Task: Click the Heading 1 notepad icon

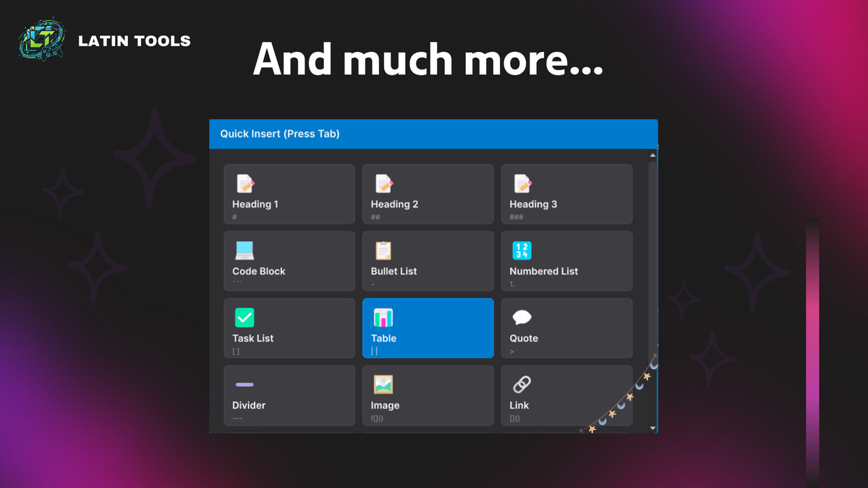Action: tap(245, 184)
